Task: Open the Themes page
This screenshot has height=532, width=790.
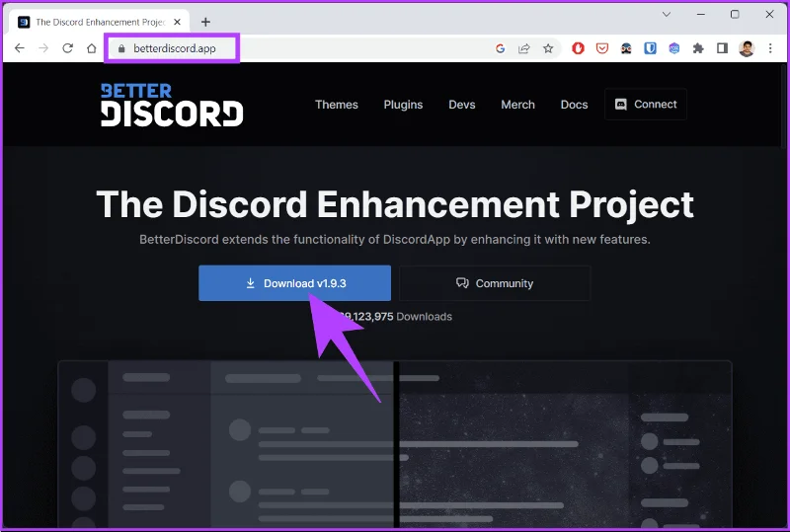Action: [x=337, y=105]
